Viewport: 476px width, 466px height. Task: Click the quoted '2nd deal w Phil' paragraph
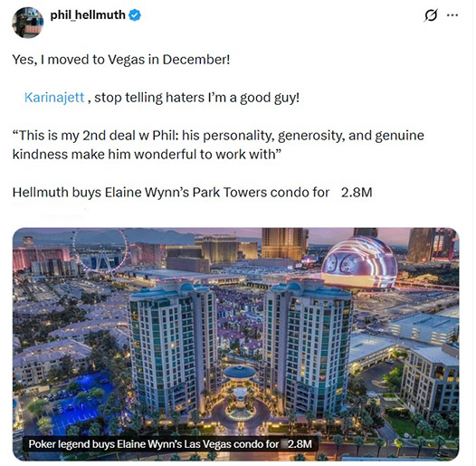[x=218, y=145]
